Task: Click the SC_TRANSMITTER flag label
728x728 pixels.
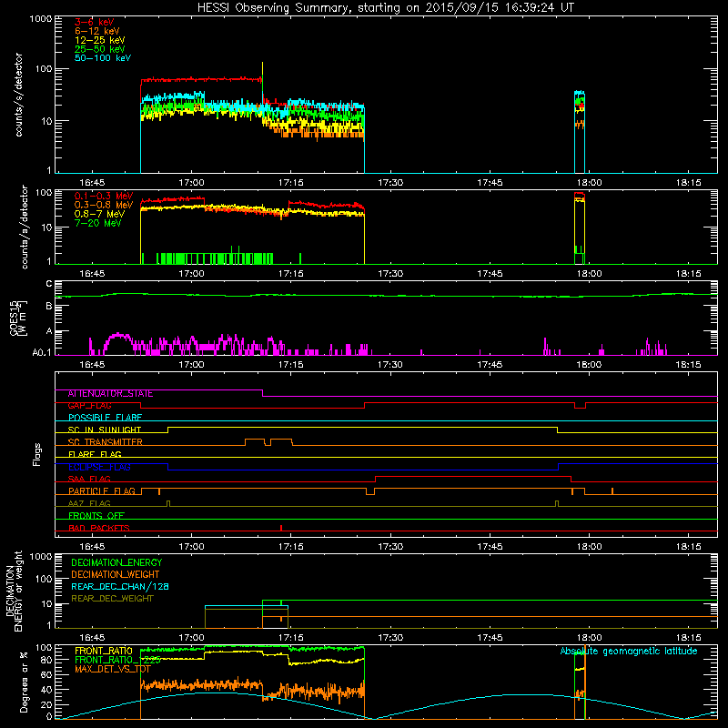Action: click(106, 441)
